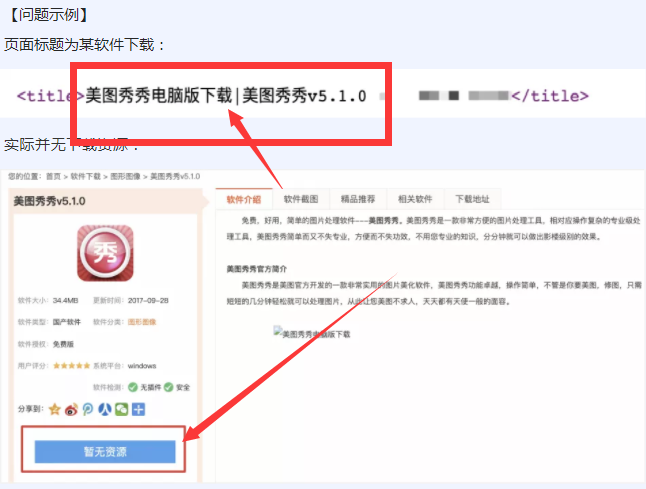Open more share options with the plus icon
The height and width of the screenshot is (489, 646).
(x=138, y=409)
